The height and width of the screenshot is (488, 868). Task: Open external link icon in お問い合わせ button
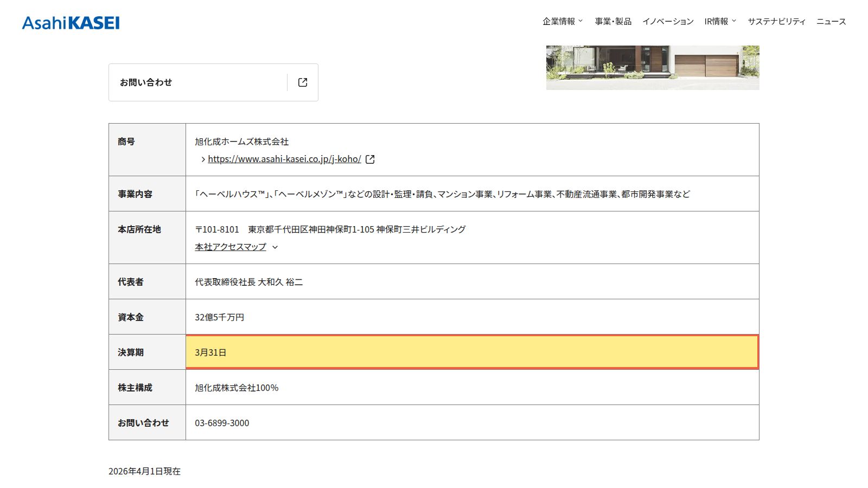tap(303, 82)
